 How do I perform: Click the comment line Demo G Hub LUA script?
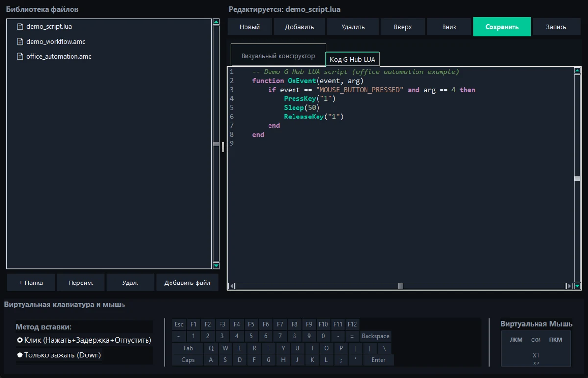coord(355,72)
